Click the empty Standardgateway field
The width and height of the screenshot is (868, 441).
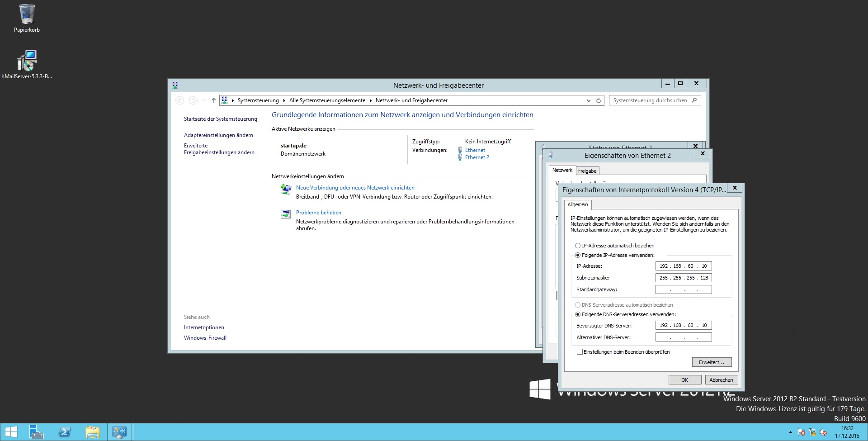coord(683,289)
